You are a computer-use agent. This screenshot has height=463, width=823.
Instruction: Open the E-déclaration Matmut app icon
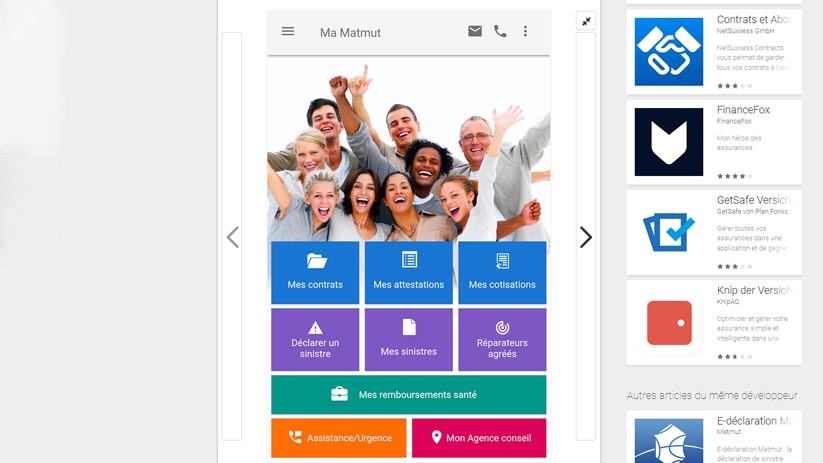669,441
